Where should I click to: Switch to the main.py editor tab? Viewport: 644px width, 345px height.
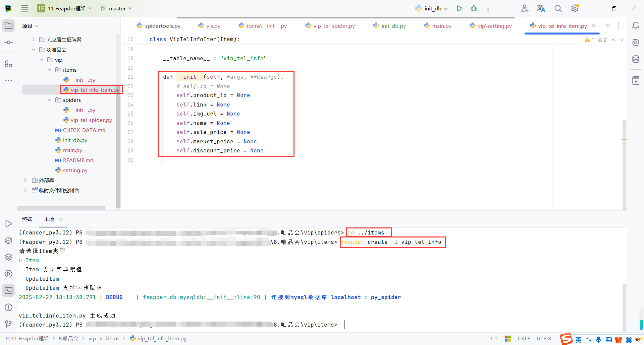(441, 26)
